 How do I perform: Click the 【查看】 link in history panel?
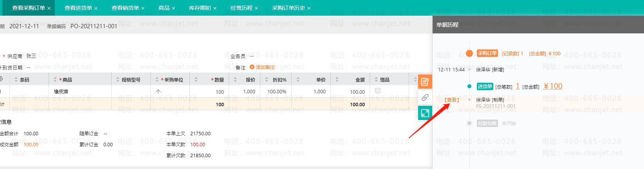pos(452,100)
